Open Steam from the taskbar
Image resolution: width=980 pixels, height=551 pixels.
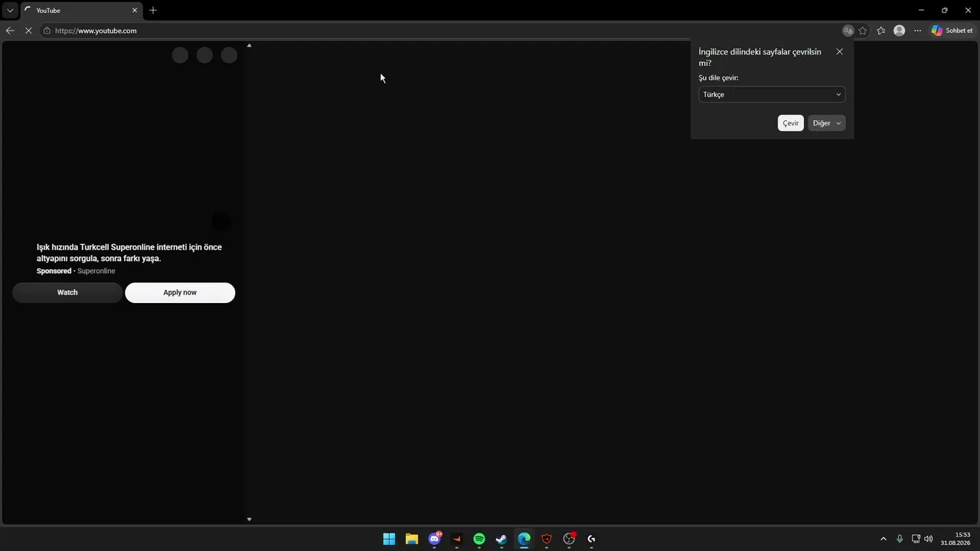501,539
